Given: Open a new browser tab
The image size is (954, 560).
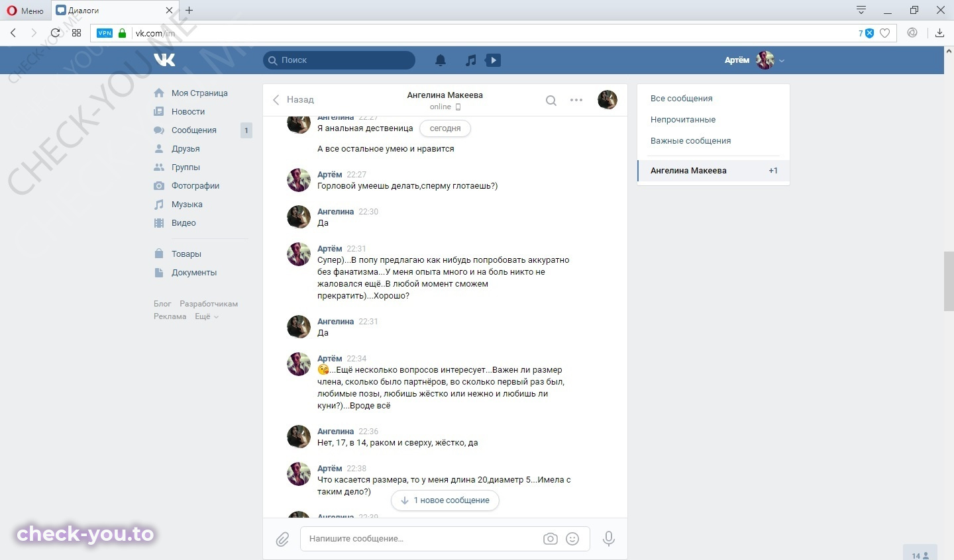Looking at the screenshot, I should pyautogui.click(x=189, y=10).
